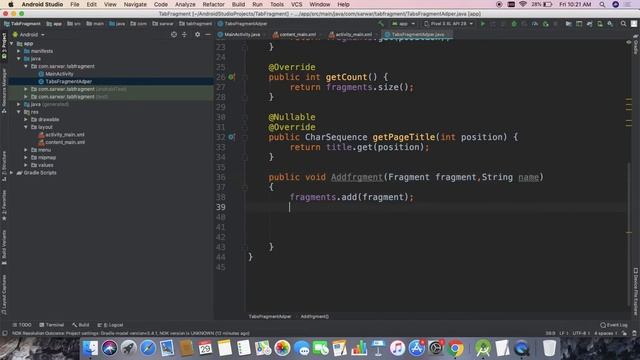Fold the getPageTitle method at line 32
The image size is (640, 360).
244,137
